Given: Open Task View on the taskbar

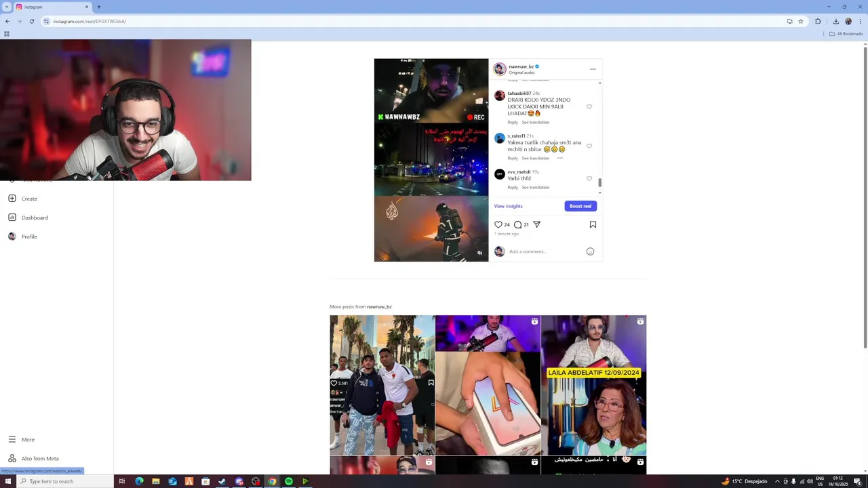Looking at the screenshot, I should tap(122, 481).
